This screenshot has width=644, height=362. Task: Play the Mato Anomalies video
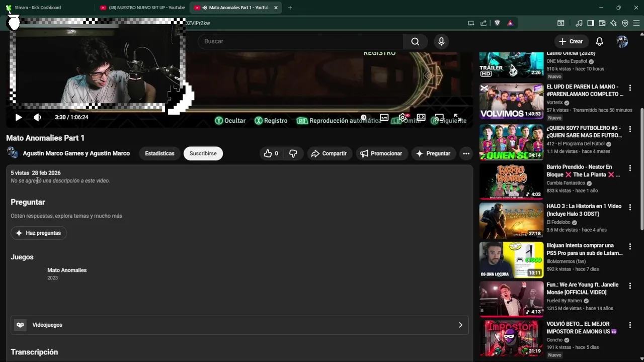click(19, 117)
